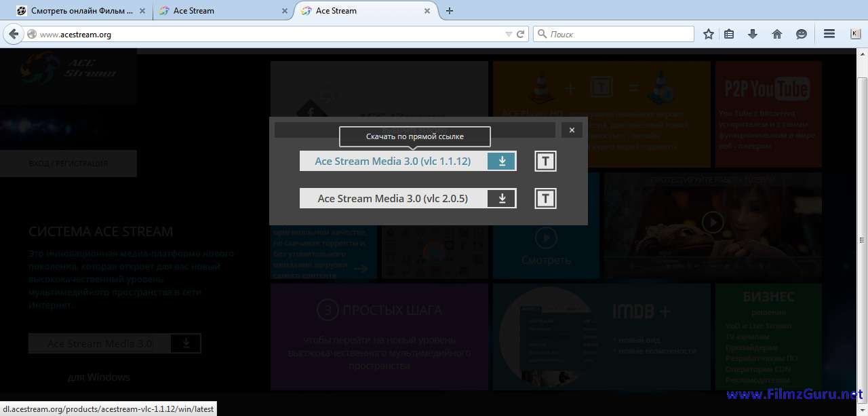Image resolution: width=868 pixels, height=416 pixels.
Task: Click the torrent T icon for vlc 2.0.5
Action: click(x=545, y=198)
